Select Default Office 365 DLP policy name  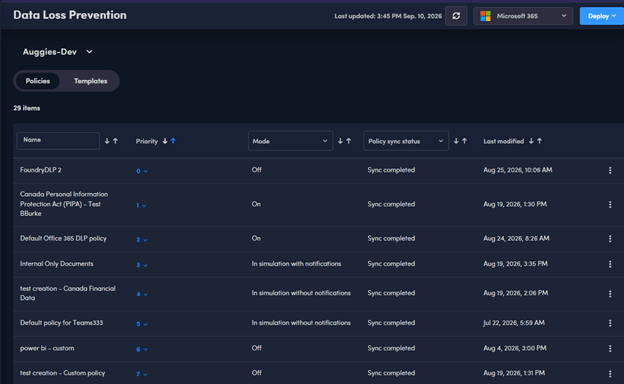pyautogui.click(x=63, y=238)
